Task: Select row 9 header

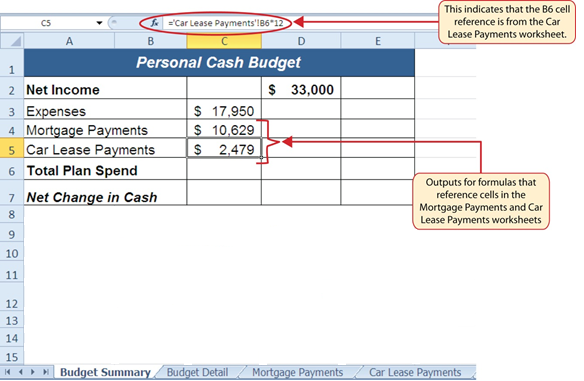Action: [12, 233]
